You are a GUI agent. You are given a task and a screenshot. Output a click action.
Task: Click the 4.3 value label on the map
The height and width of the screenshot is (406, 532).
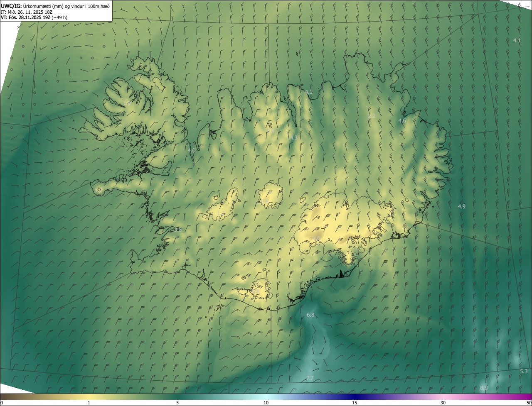point(293,137)
